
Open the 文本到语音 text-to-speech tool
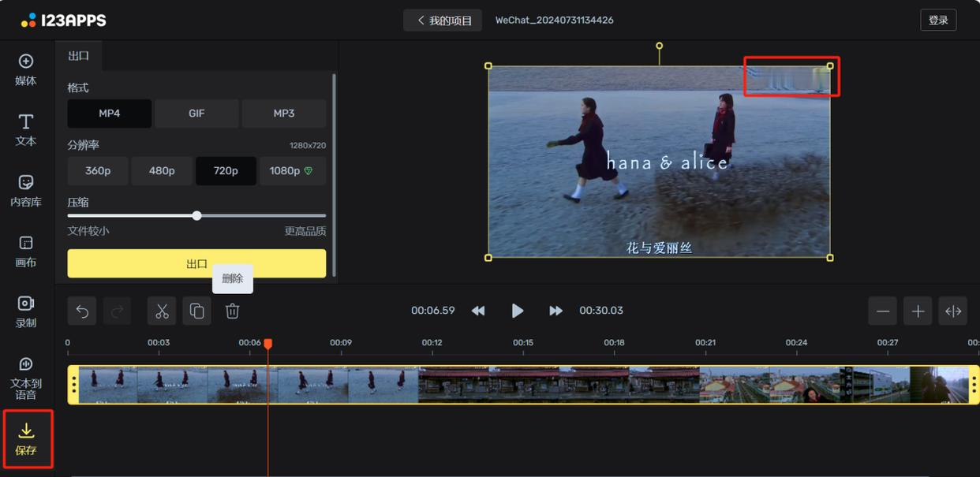[x=26, y=376]
